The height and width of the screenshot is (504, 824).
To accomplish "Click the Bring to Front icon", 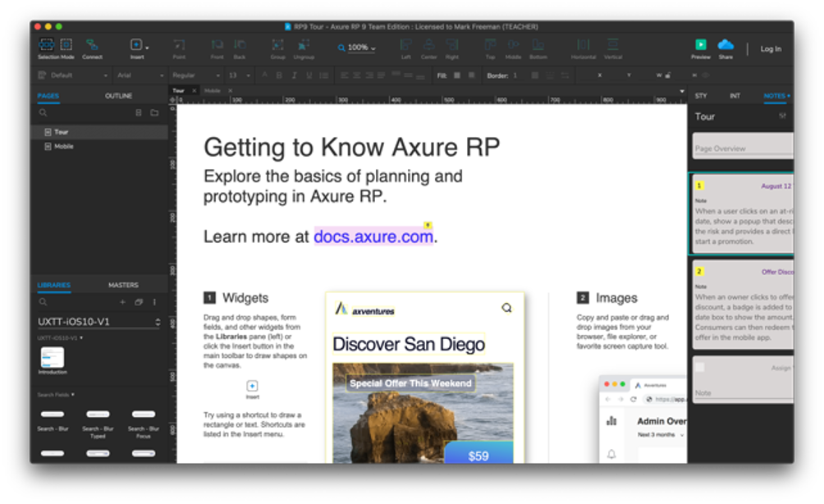I will click(217, 45).
